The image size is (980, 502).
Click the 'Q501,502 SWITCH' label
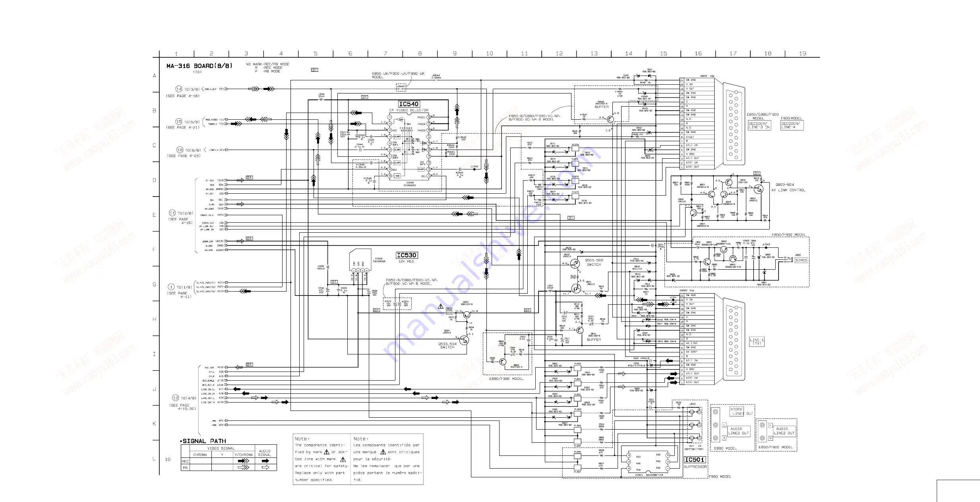(x=594, y=263)
